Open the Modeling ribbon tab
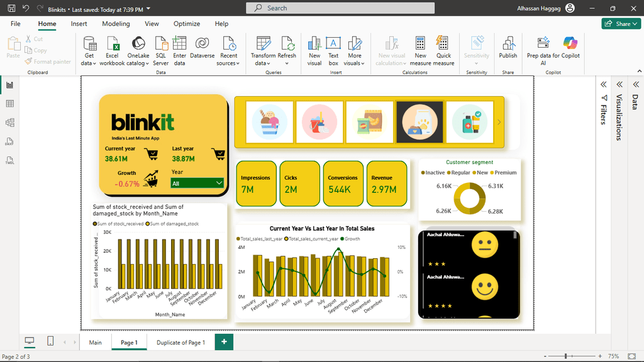This screenshot has width=644, height=362. pyautogui.click(x=116, y=24)
